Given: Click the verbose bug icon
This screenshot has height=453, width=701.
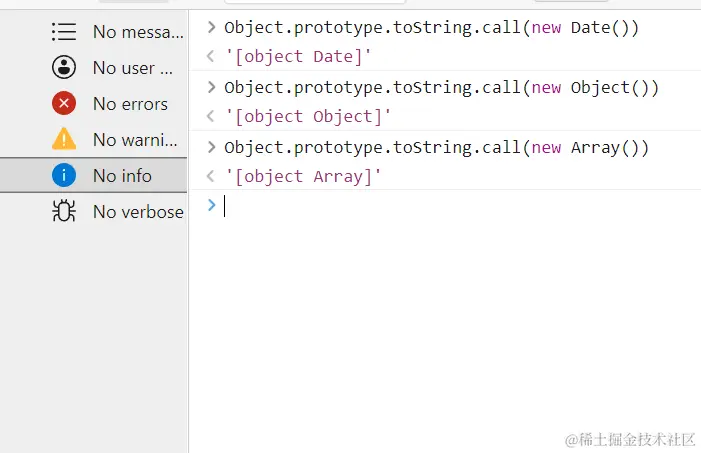Looking at the screenshot, I should 64,211.
